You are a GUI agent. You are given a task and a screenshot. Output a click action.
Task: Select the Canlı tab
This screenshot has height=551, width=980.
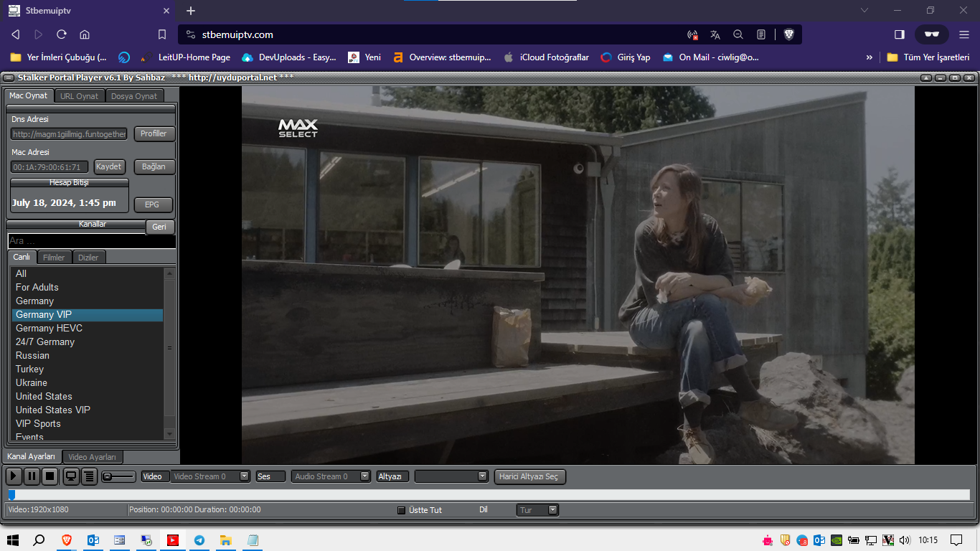pyautogui.click(x=22, y=257)
